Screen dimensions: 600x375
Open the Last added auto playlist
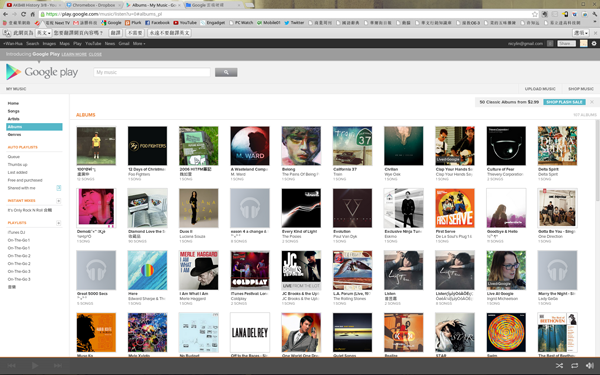pyautogui.click(x=18, y=172)
